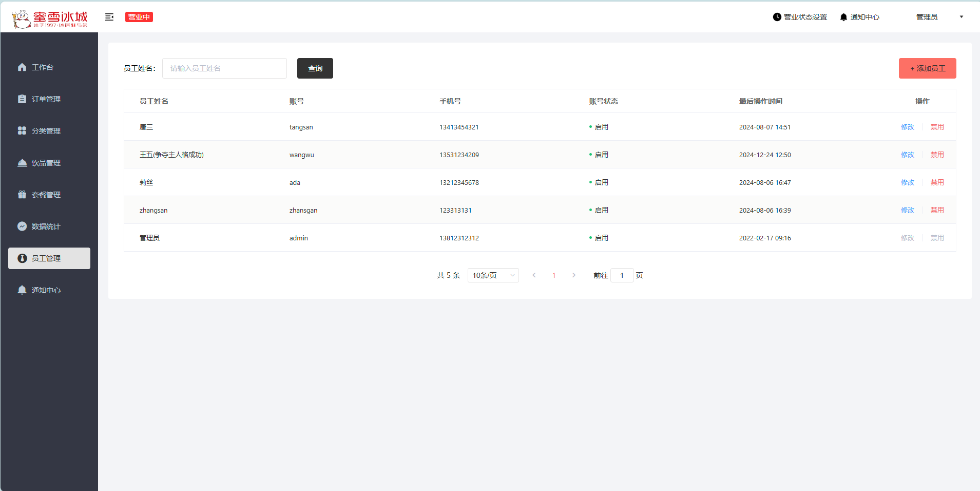This screenshot has height=491, width=980.
Task: Toggle 禁用 for the ada account
Action: [937, 182]
